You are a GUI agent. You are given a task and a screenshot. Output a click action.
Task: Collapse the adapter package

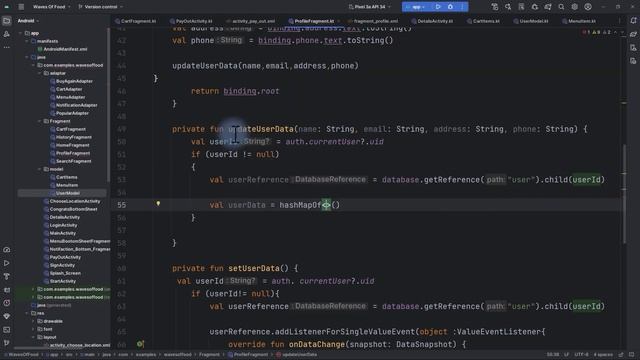pyautogui.click(x=40, y=73)
